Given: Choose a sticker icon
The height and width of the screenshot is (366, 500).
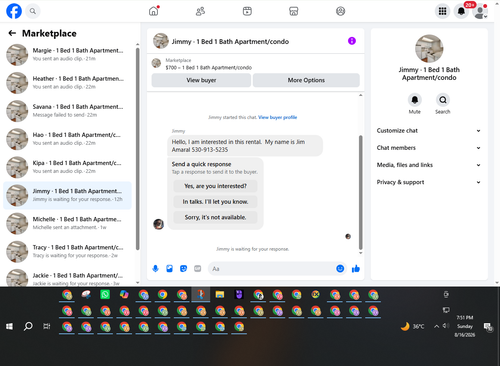Looking at the screenshot, I should (183, 269).
